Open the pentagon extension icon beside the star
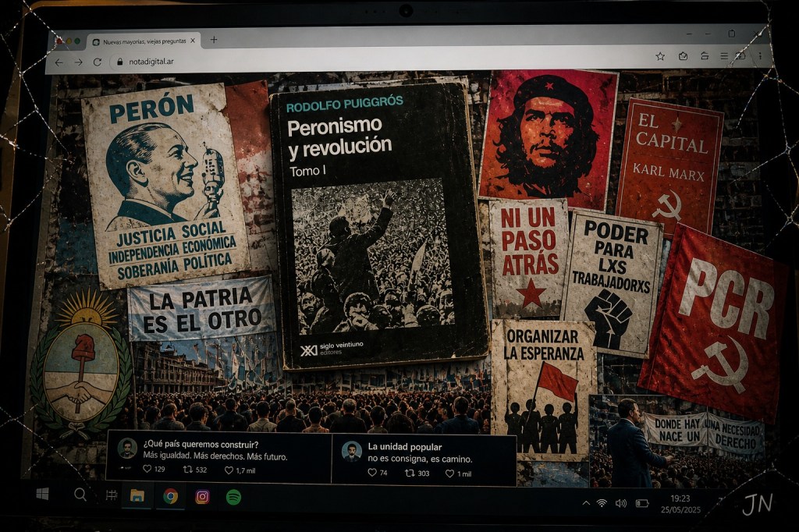799x532 pixels. point(684,56)
